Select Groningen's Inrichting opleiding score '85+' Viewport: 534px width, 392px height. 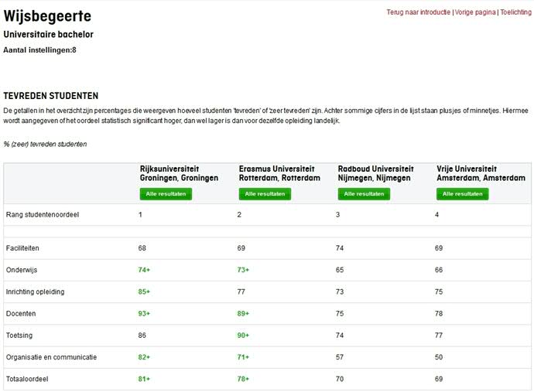[144, 291]
